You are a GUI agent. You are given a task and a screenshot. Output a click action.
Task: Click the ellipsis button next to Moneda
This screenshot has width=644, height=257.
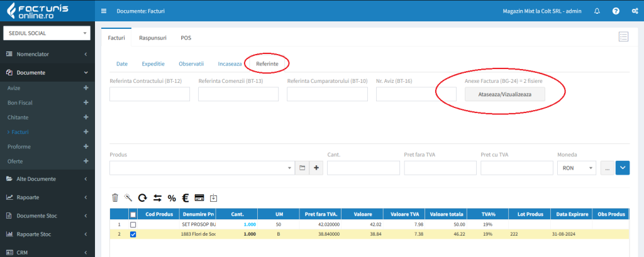tap(608, 168)
